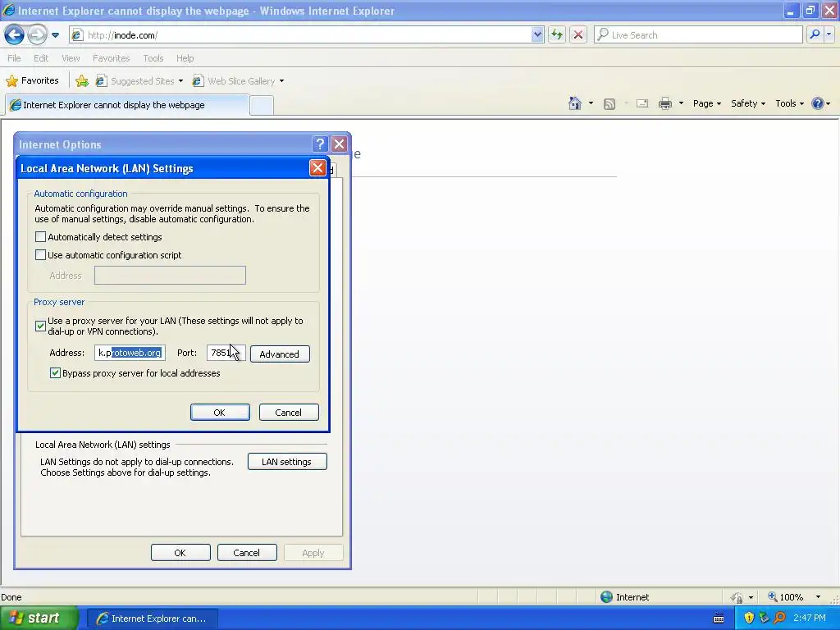This screenshot has width=840, height=630.
Task: Click the Internet Explorer logo in title bar
Action: tap(8, 11)
